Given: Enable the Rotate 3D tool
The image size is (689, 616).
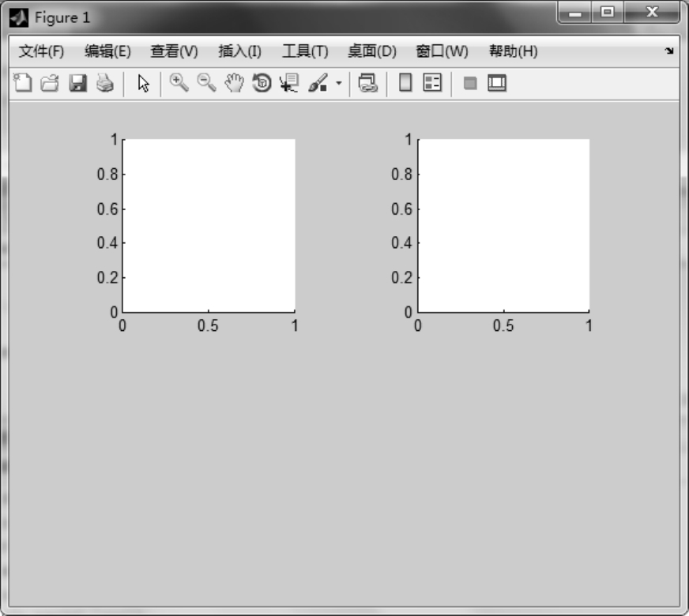Looking at the screenshot, I should pyautogui.click(x=262, y=83).
